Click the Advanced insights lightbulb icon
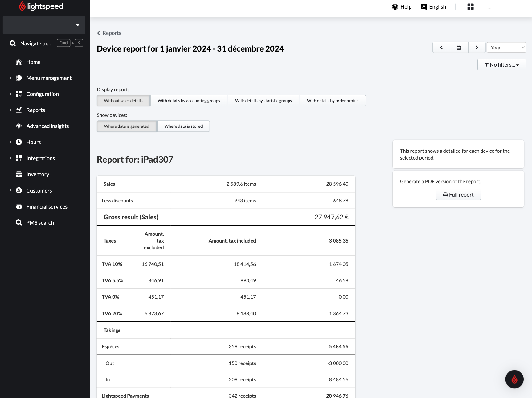The height and width of the screenshot is (398, 532). 19,126
